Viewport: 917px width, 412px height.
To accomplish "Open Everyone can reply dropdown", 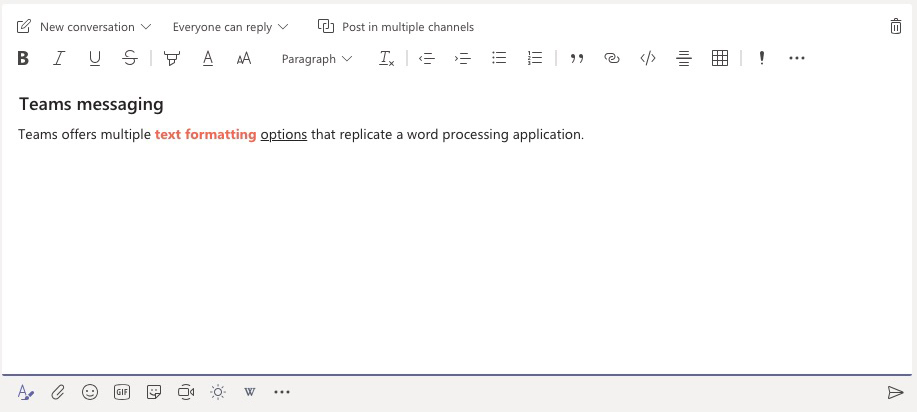I will 230,27.
